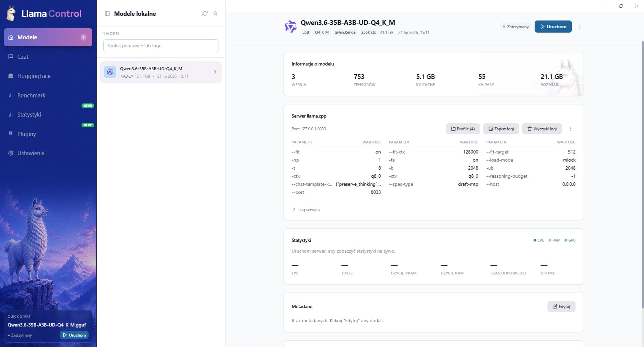Click the 55 KV pairs value
This screenshot has width=644, height=347.
(482, 77)
